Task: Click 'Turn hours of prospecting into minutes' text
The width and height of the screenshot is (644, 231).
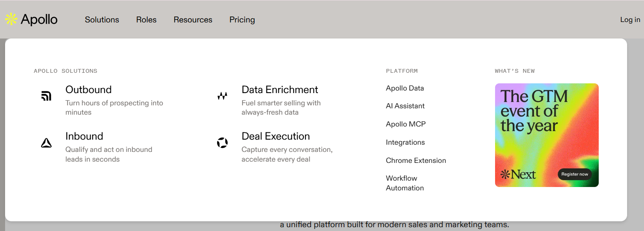Action: (x=114, y=107)
